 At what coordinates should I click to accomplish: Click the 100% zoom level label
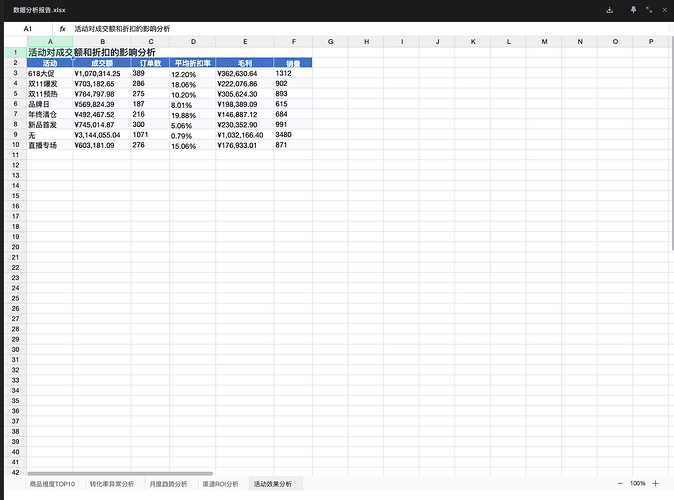pos(638,484)
